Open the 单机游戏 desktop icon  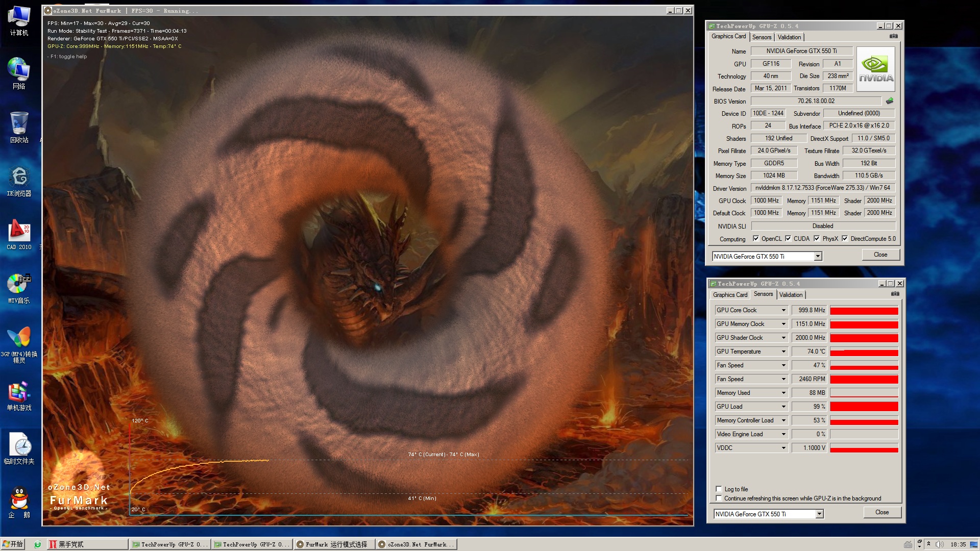[19, 396]
